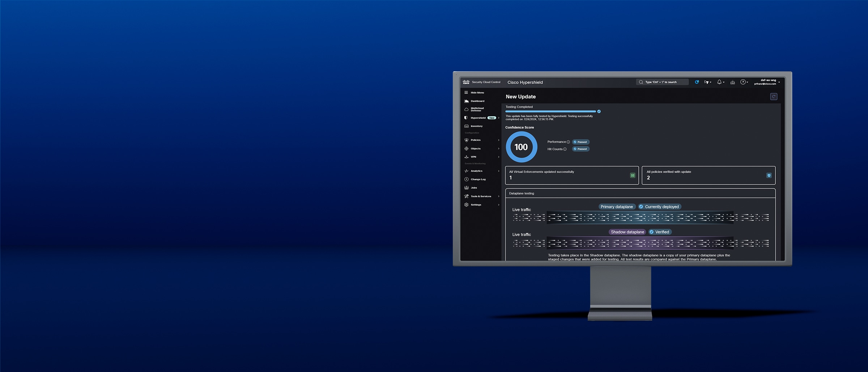Expand the Tools & Services menu

[481, 196]
